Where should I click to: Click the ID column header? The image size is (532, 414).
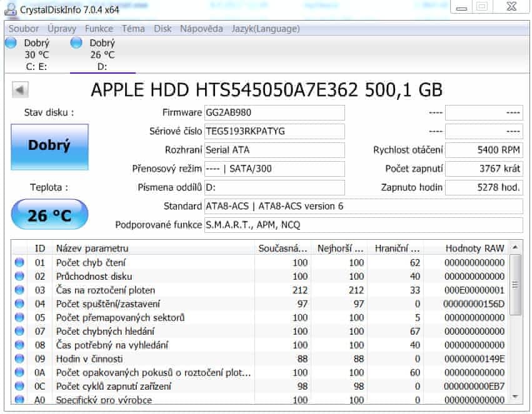(40, 249)
